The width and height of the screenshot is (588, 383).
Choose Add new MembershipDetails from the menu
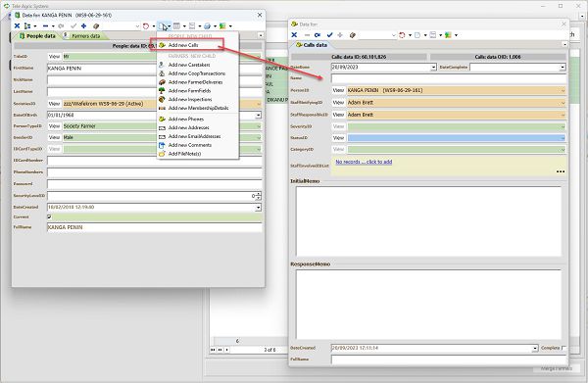point(198,108)
